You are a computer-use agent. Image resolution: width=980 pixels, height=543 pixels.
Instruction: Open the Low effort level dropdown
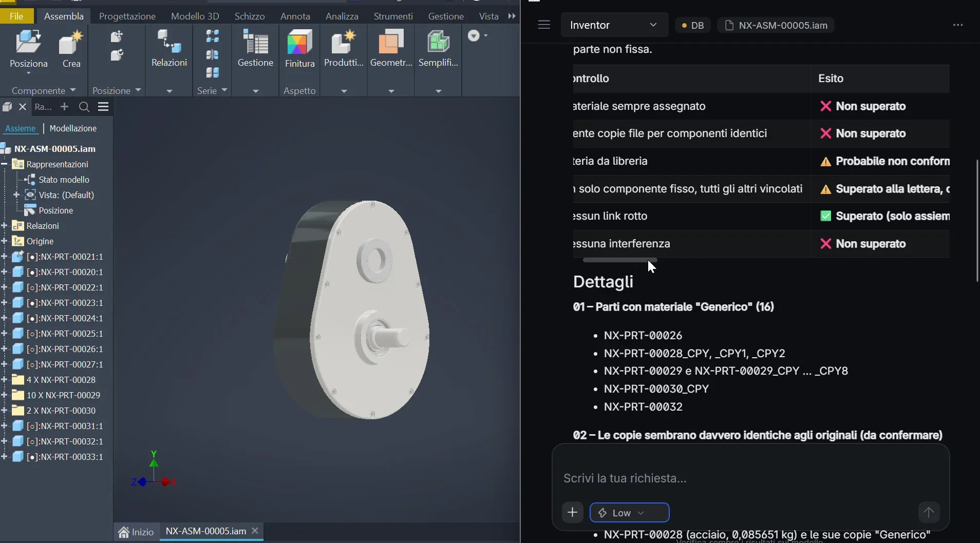629,512
